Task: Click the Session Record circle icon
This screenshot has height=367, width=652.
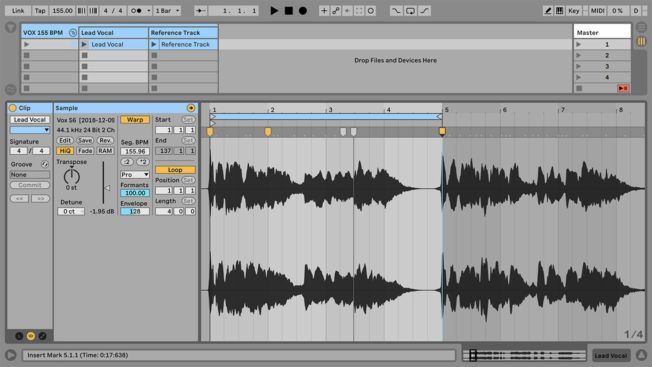Action: point(370,11)
